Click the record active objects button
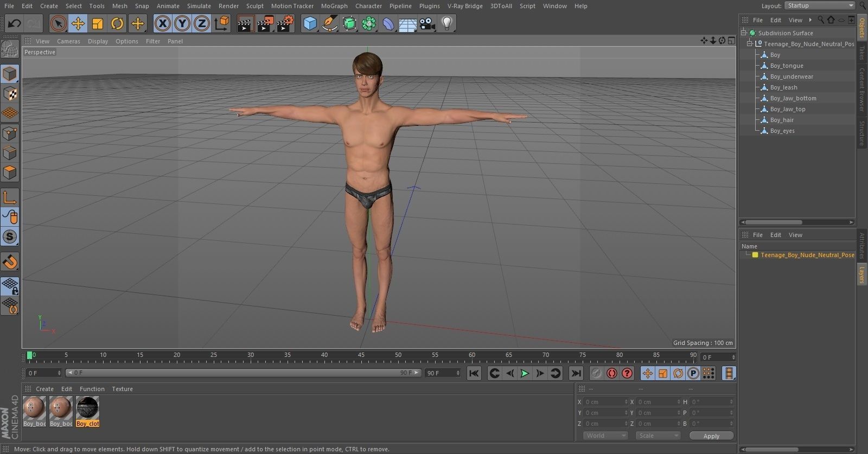868x454 pixels. pyautogui.click(x=597, y=373)
